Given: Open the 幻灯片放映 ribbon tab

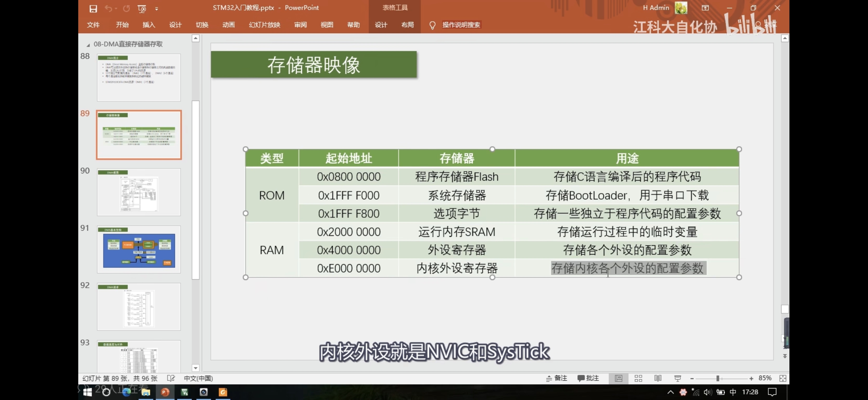Looking at the screenshot, I should click(265, 25).
